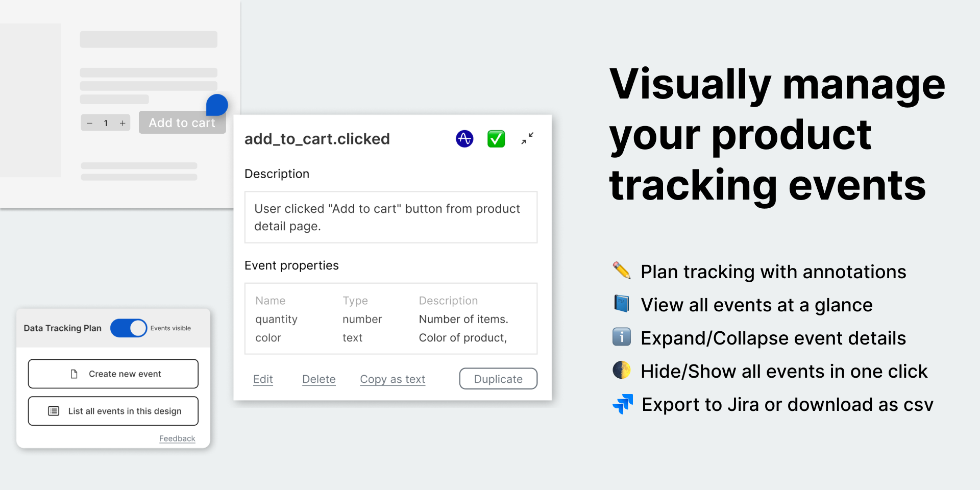
Task: Select Copy as text
Action: (x=392, y=379)
